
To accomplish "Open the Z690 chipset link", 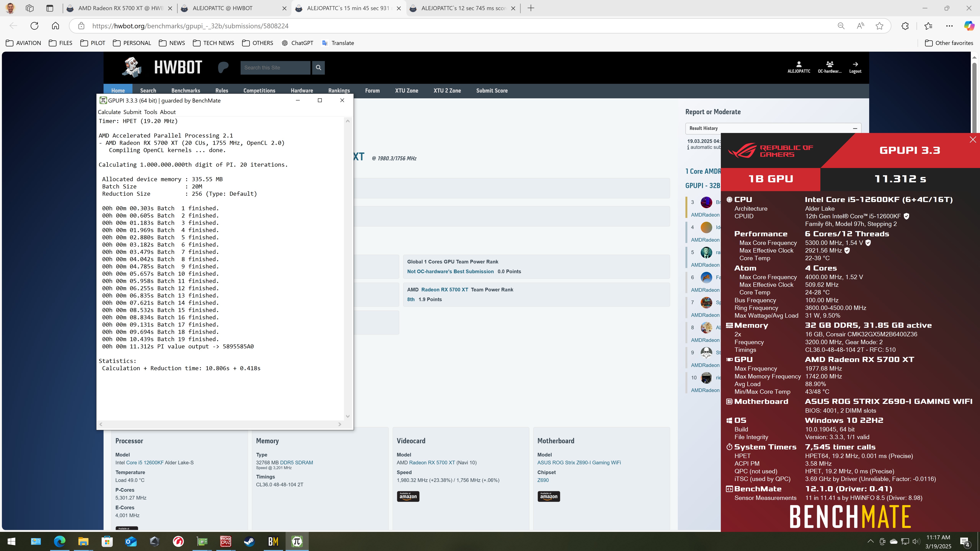I will [543, 480].
